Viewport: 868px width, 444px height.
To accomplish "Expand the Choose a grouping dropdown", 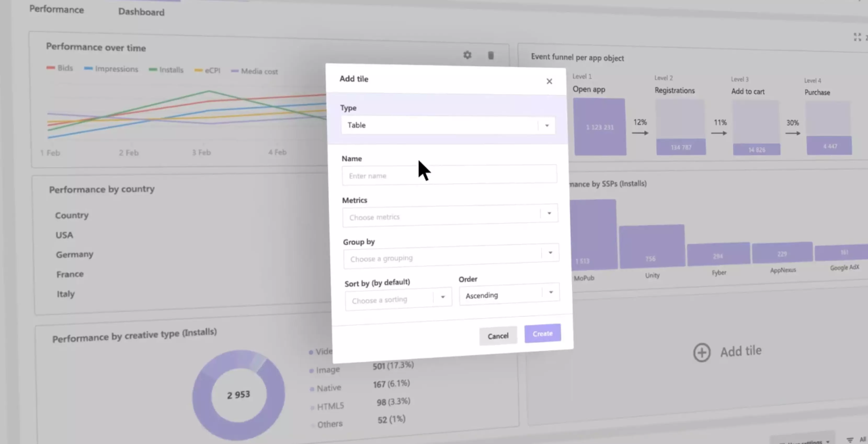I will tap(451, 256).
